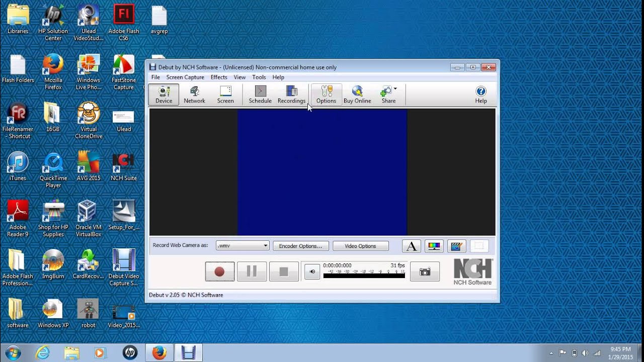Open the Options toolbar button

pyautogui.click(x=326, y=95)
